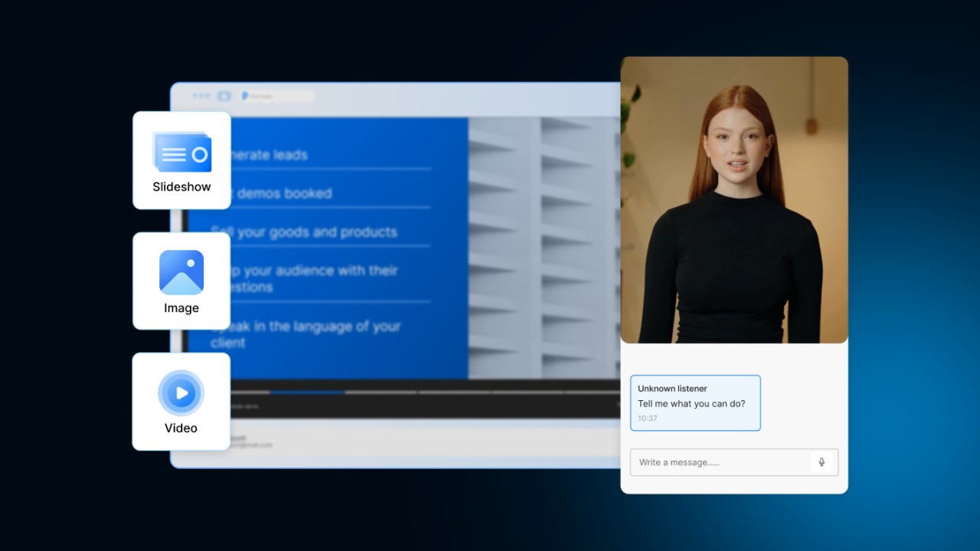This screenshot has width=980, height=551.
Task: Click inside the Write a message field
Action: pyautogui.click(x=734, y=462)
